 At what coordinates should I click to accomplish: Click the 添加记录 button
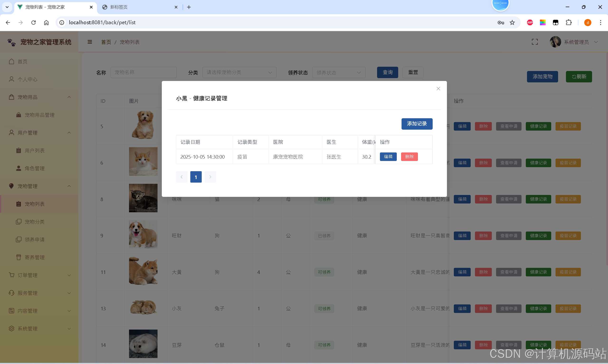click(417, 124)
